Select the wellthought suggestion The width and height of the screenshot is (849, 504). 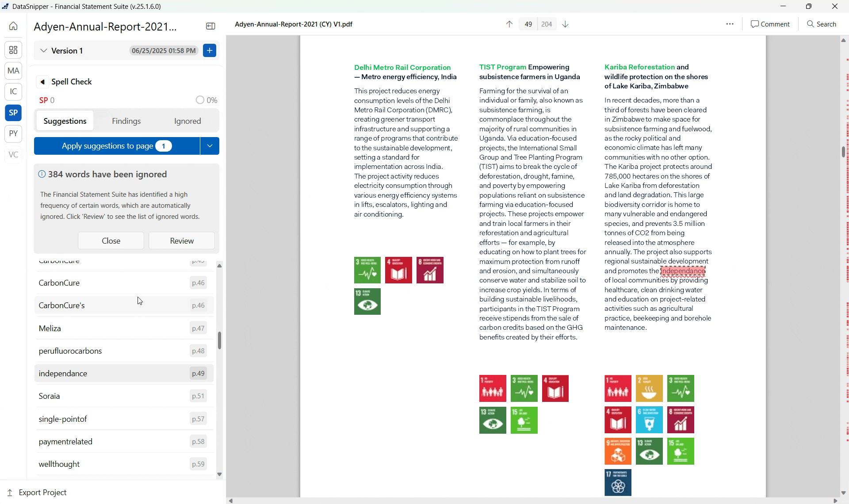pyautogui.click(x=124, y=464)
